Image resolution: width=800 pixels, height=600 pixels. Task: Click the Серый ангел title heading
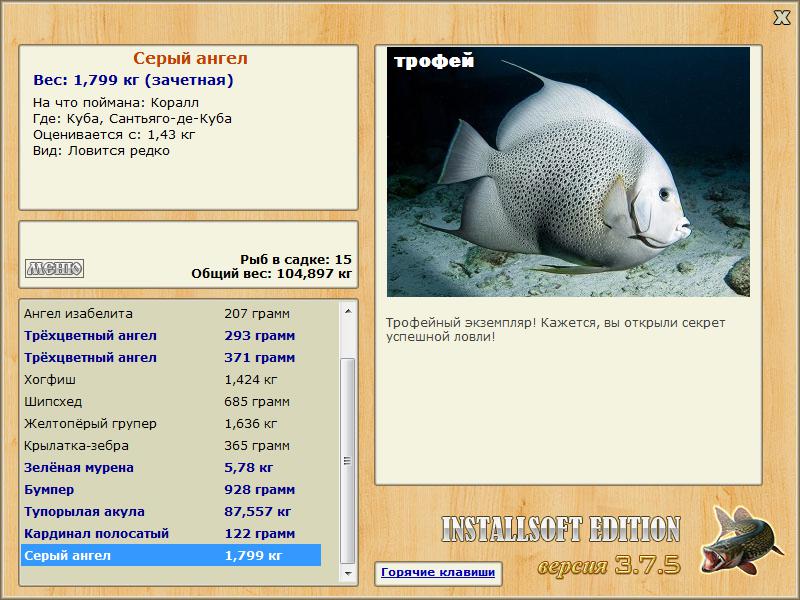click(190, 58)
